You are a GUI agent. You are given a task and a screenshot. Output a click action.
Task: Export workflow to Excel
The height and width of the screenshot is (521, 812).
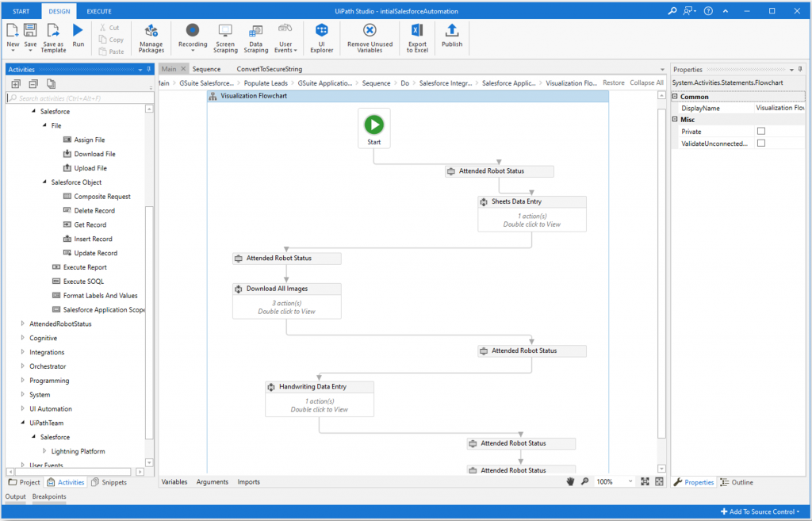tap(417, 38)
